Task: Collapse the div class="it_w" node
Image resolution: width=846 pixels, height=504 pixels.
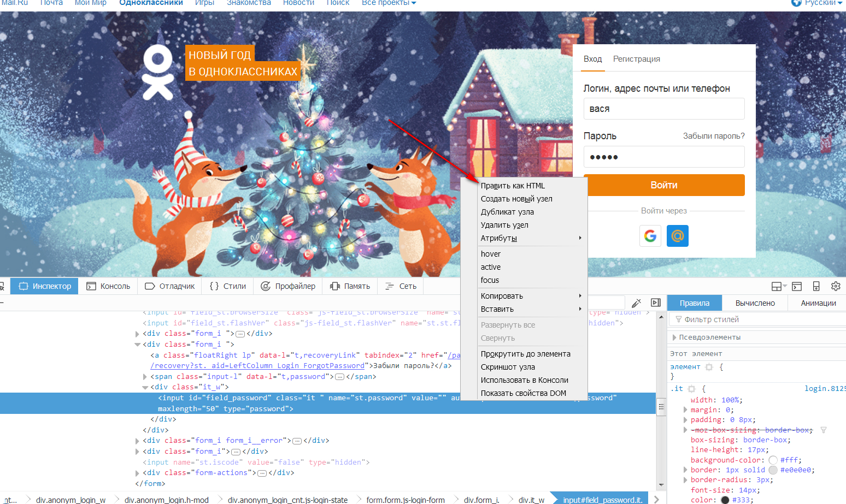Action: (x=145, y=387)
